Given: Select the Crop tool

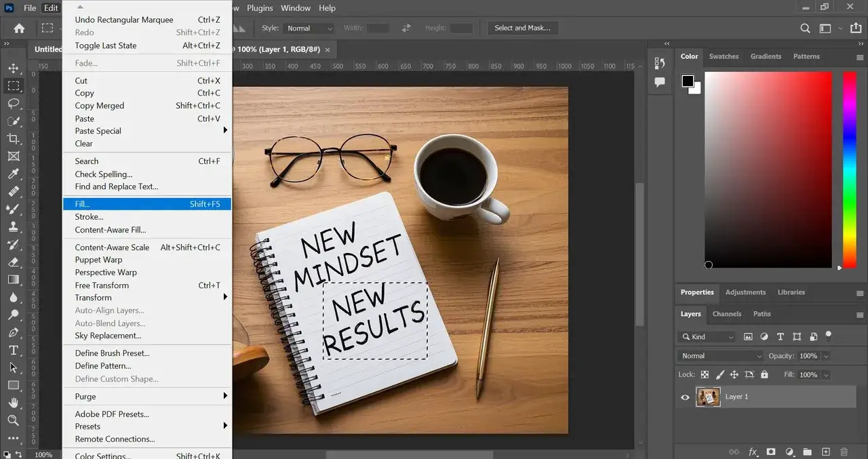Looking at the screenshot, I should 14,138.
